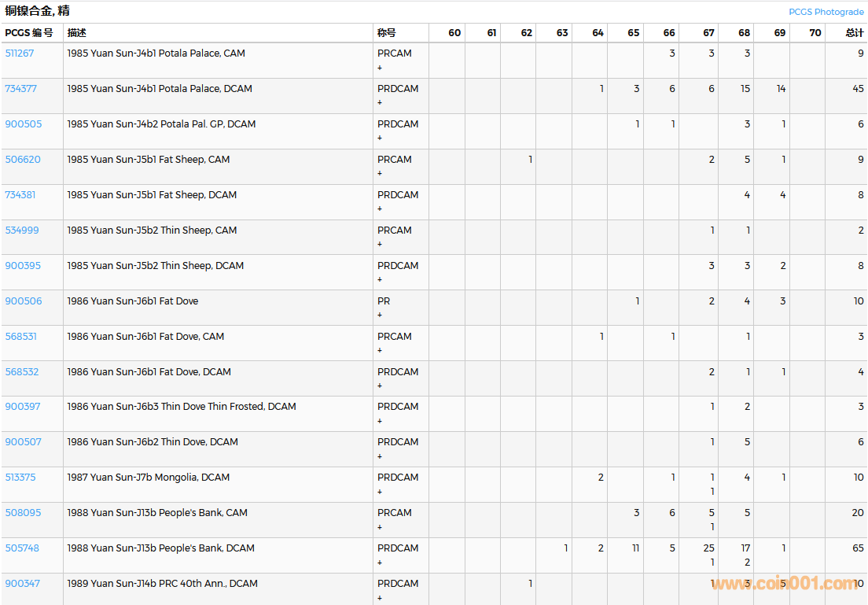This screenshot has height=605, width=868.
Task: Open PCGS number 505748 link
Action: pyautogui.click(x=22, y=548)
